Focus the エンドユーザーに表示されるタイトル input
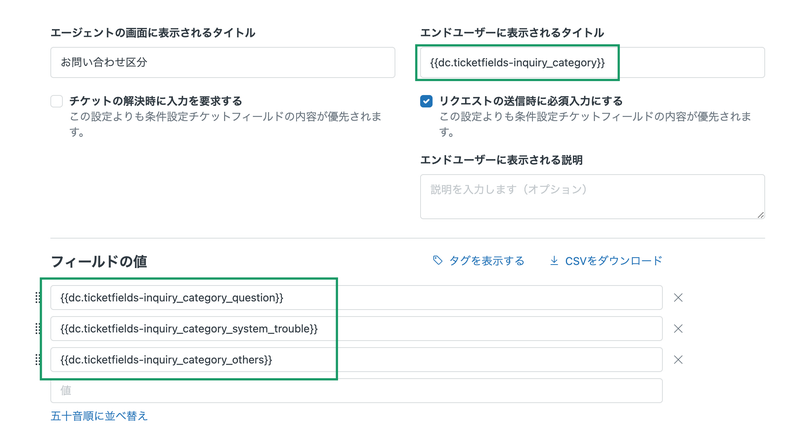800x443 pixels. (592, 62)
